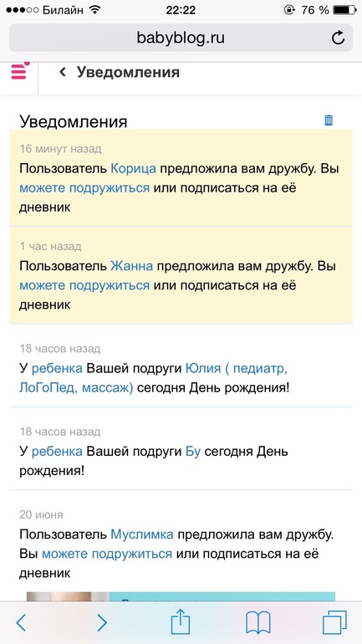Open user Жанна's profile link
Image resolution: width=362 pixels, height=644 pixels.
point(132,266)
